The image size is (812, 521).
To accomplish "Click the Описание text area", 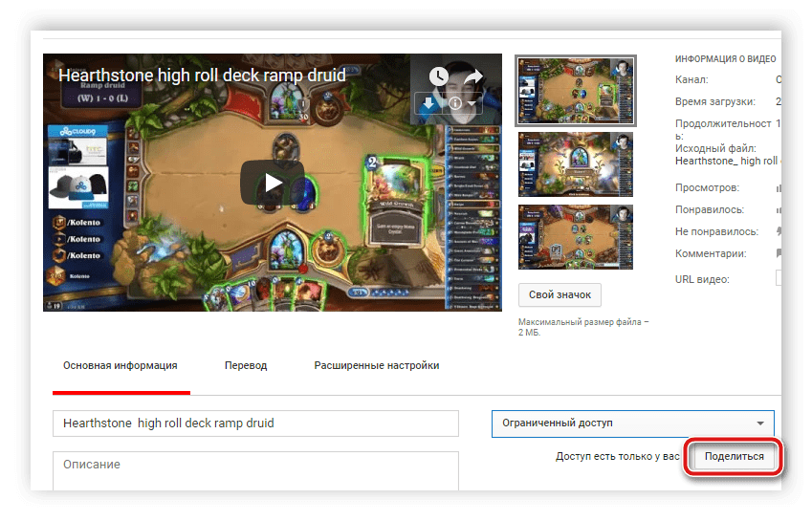I will tap(255, 470).
